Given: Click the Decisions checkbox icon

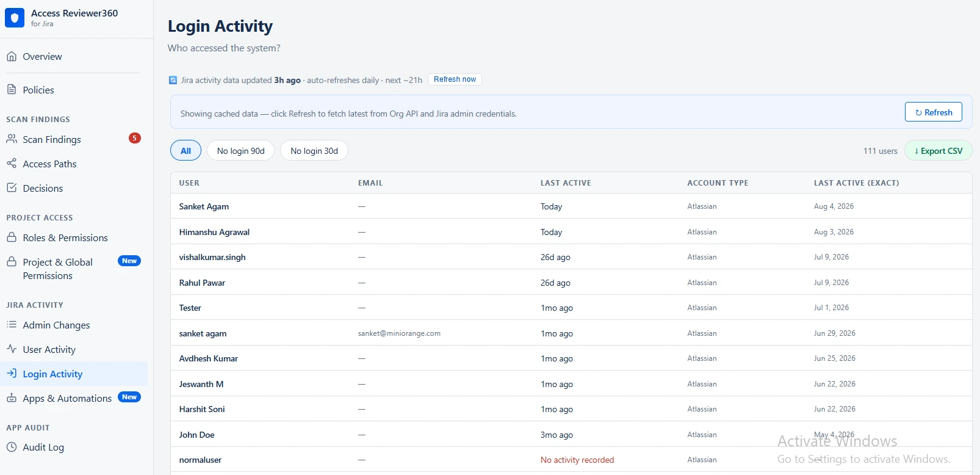Looking at the screenshot, I should tap(12, 188).
